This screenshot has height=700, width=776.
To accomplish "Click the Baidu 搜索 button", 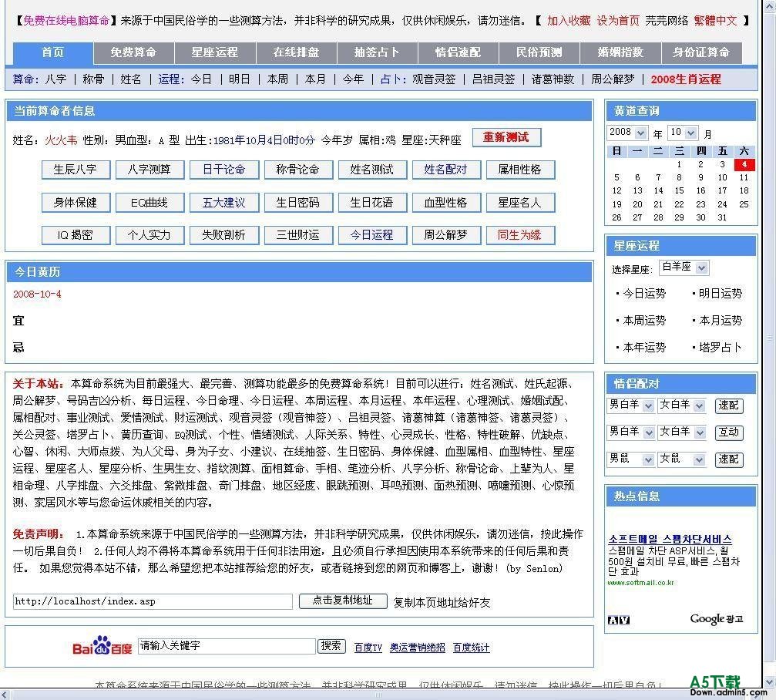I will [x=331, y=645].
